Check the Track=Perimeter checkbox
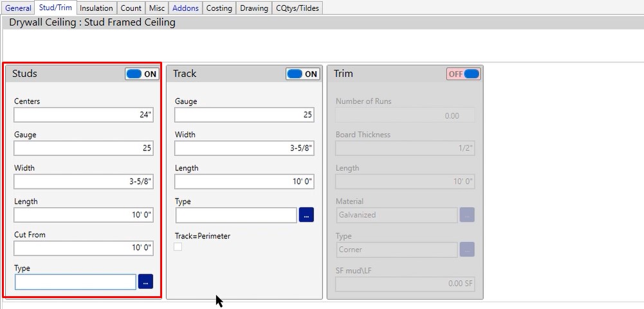 point(178,247)
